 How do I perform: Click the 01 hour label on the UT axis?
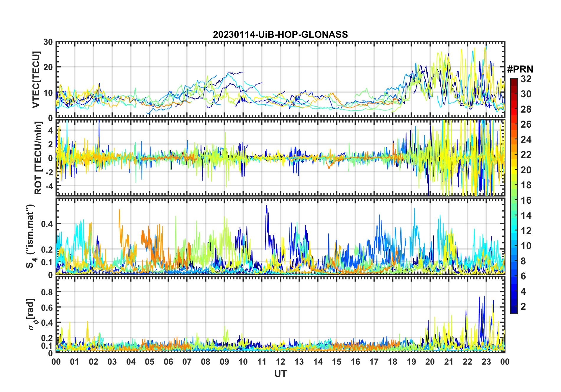(75, 362)
